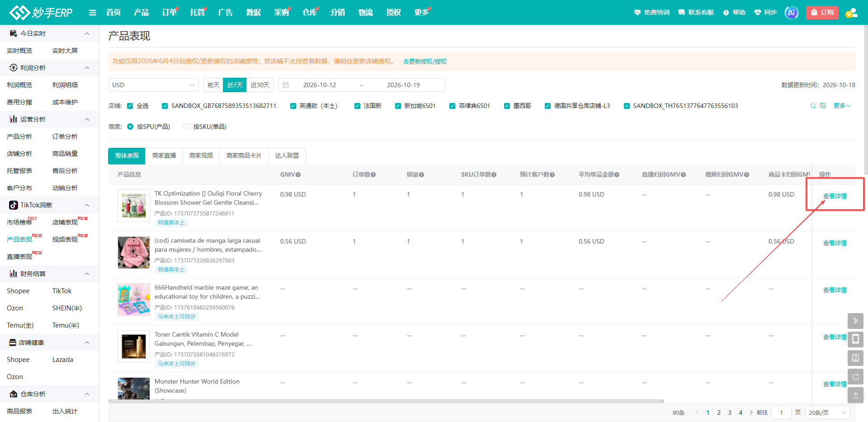The width and height of the screenshot is (868, 422).
Task: Open the USD currency dropdown
Action: click(154, 85)
